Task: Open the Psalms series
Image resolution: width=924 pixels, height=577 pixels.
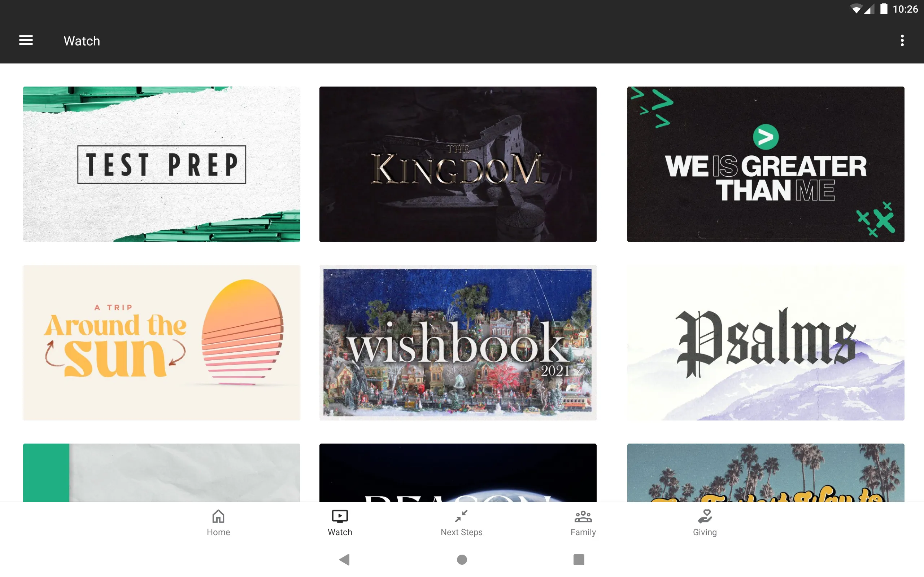Action: 765,342
